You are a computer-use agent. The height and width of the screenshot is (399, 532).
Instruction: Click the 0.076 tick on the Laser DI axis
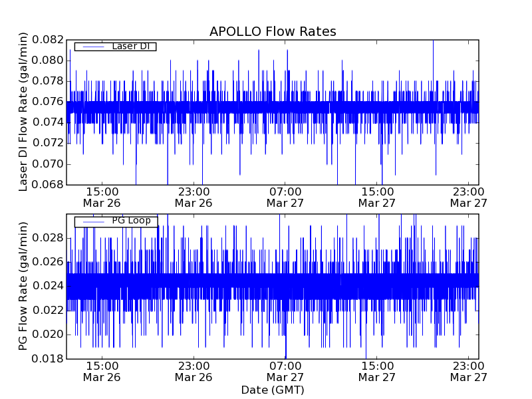coord(51,102)
